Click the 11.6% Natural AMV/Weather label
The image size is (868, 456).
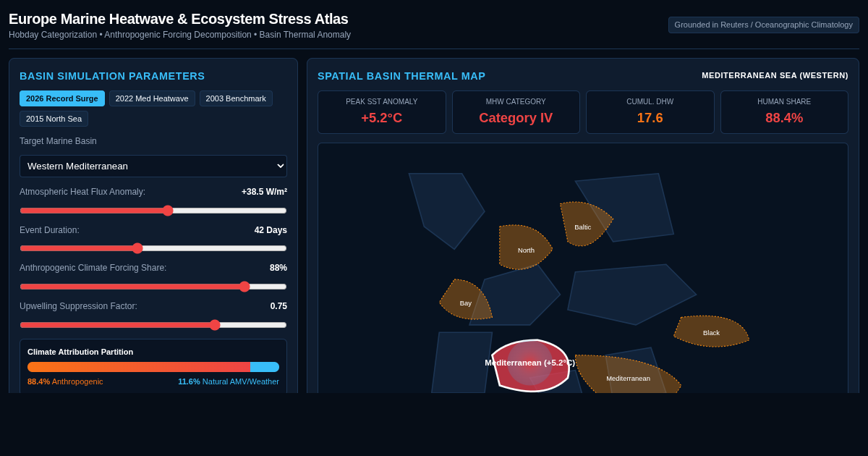tap(229, 381)
